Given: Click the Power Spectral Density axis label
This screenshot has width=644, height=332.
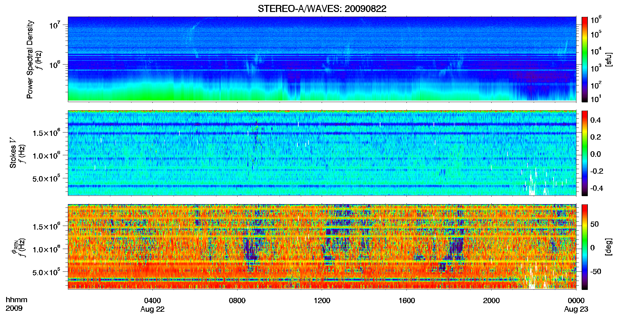Looking at the screenshot, I should pos(29,59).
